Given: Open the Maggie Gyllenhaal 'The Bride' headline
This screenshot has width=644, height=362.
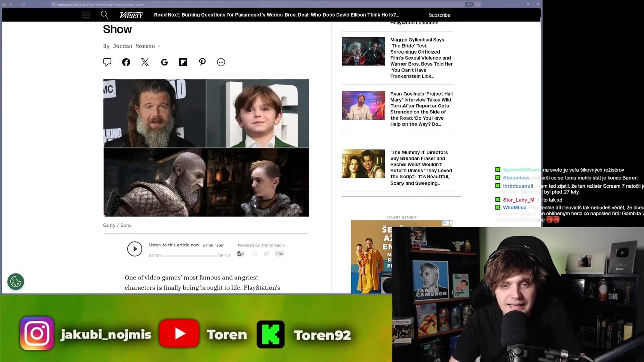Looking at the screenshot, I should coord(422,58).
